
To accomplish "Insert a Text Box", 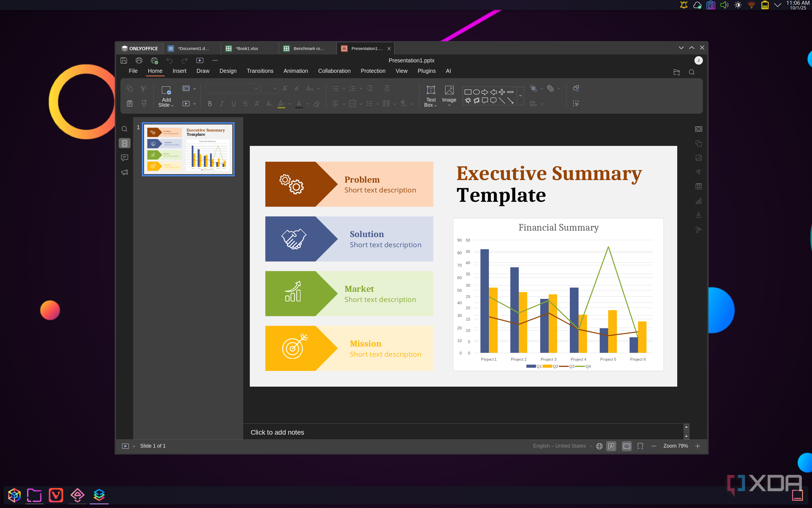I will (x=431, y=97).
